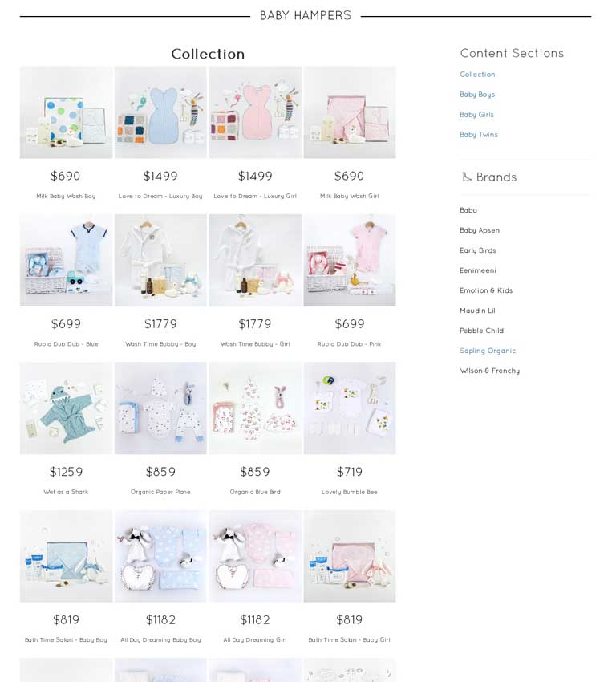Select the Babu brand

(468, 210)
